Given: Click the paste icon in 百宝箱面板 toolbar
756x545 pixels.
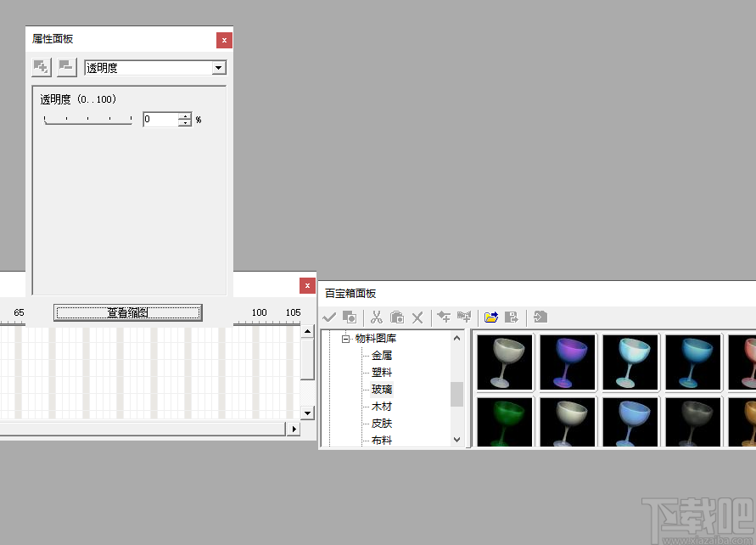Looking at the screenshot, I should pos(396,317).
